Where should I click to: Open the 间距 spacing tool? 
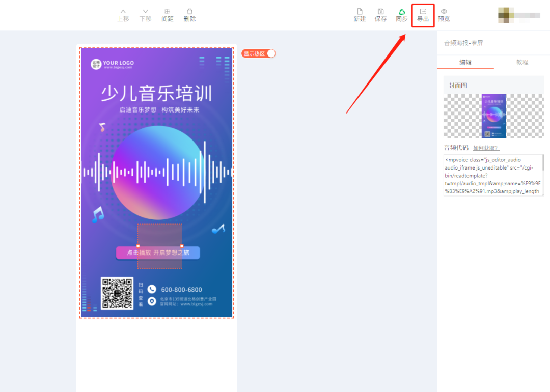168,15
